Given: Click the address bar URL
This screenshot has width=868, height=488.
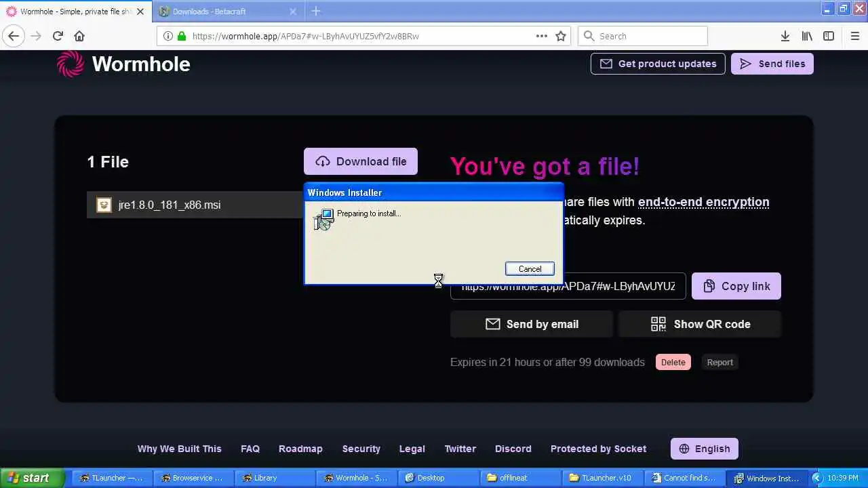Looking at the screenshot, I should 305,36.
